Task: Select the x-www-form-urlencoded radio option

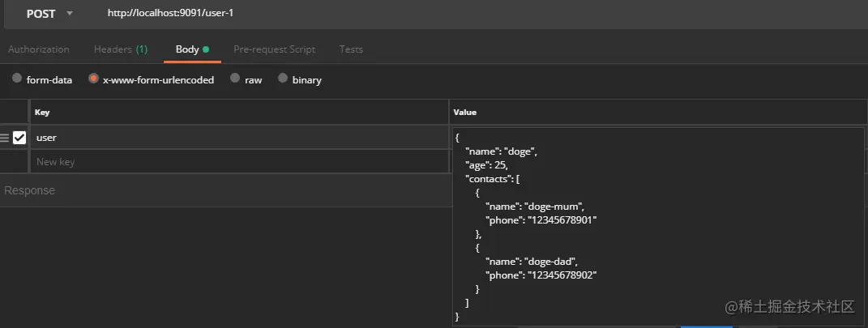Action: coord(93,79)
